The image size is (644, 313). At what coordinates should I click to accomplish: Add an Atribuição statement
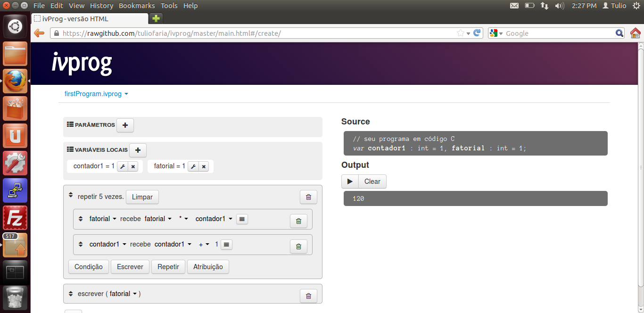pyautogui.click(x=208, y=267)
